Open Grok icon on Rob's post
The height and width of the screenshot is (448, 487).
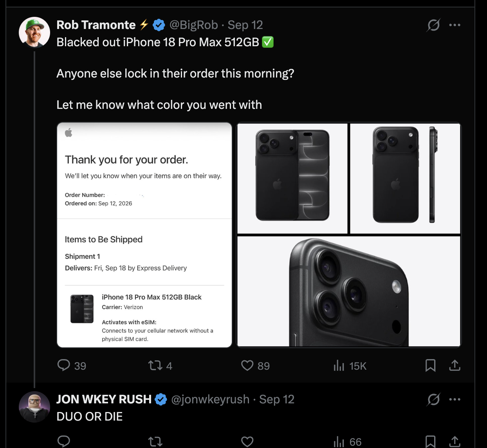[x=433, y=25]
